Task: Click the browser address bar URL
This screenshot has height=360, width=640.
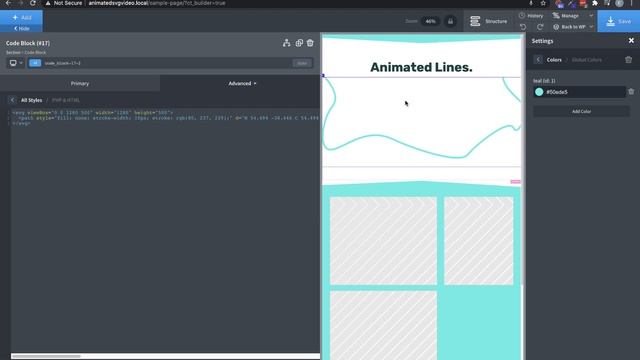Action: pyautogui.click(x=157, y=3)
